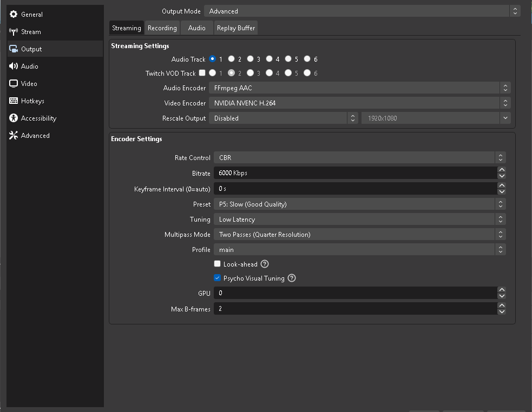Enable the Twitch VOD Track checkbox
Image resolution: width=532 pixels, height=412 pixels.
click(202, 73)
